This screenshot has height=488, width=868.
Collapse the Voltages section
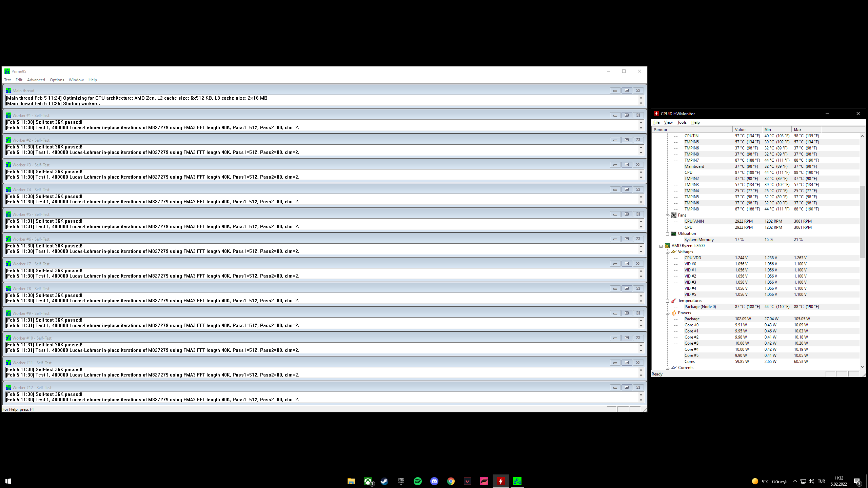(x=667, y=252)
